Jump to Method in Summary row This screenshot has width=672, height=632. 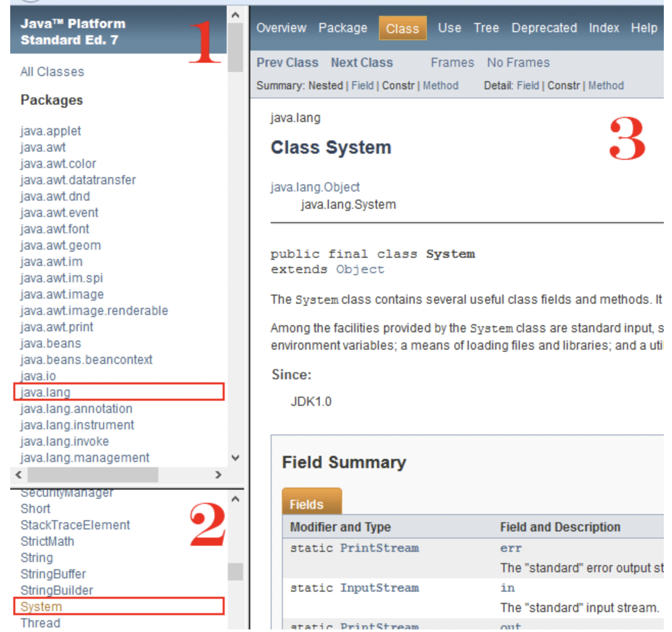pos(441,86)
